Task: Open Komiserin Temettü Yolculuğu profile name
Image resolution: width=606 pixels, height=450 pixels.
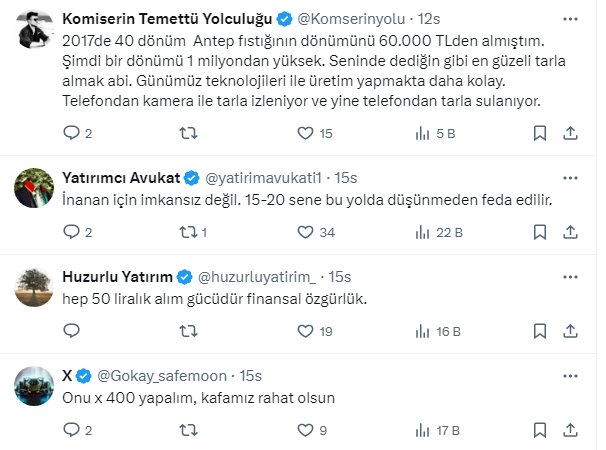Action: coord(166,18)
